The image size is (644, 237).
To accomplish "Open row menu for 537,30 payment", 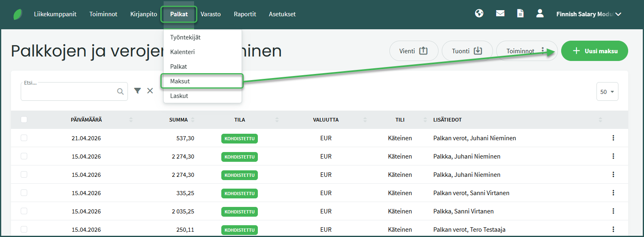I will click(613, 138).
